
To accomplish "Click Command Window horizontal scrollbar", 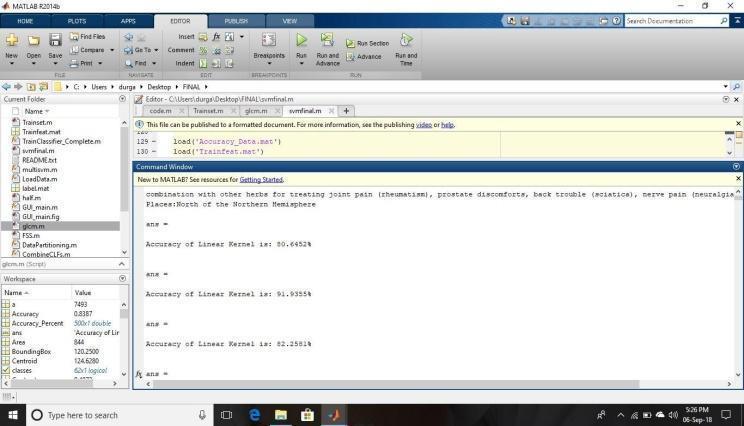I will (x=395, y=384).
